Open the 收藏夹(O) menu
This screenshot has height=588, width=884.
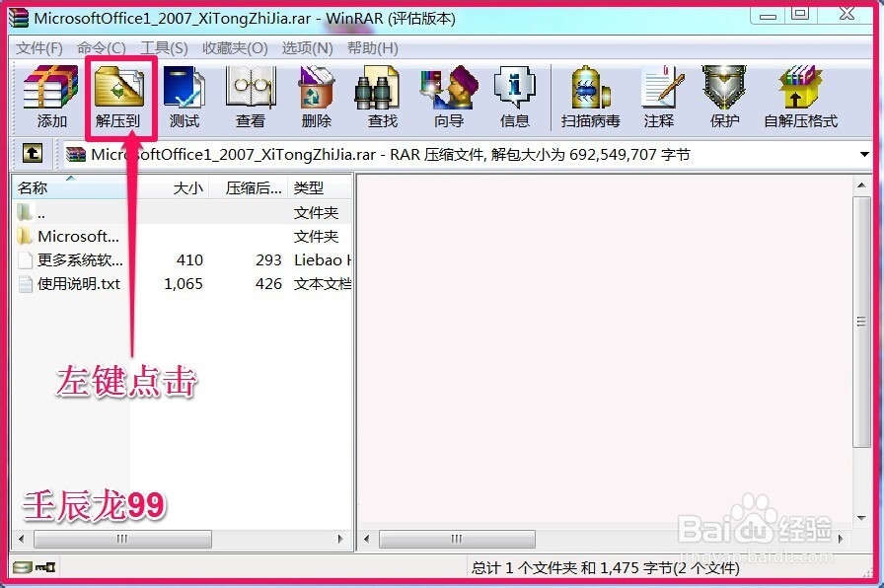click(235, 48)
